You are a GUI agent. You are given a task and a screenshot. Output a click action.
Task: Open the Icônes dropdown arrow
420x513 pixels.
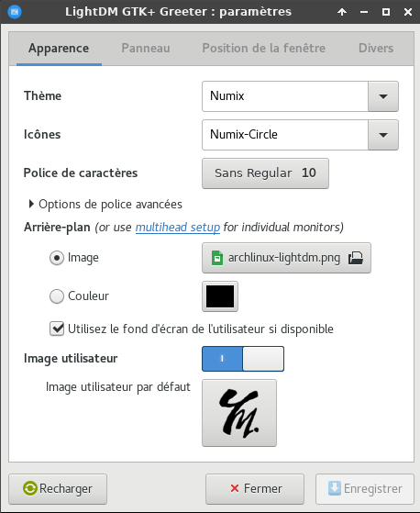(x=383, y=135)
